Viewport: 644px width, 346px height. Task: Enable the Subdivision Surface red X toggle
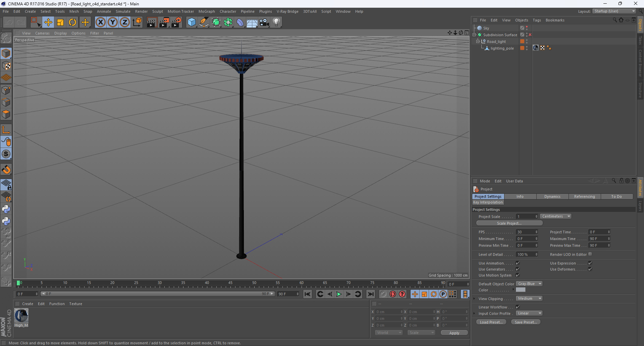(x=530, y=35)
